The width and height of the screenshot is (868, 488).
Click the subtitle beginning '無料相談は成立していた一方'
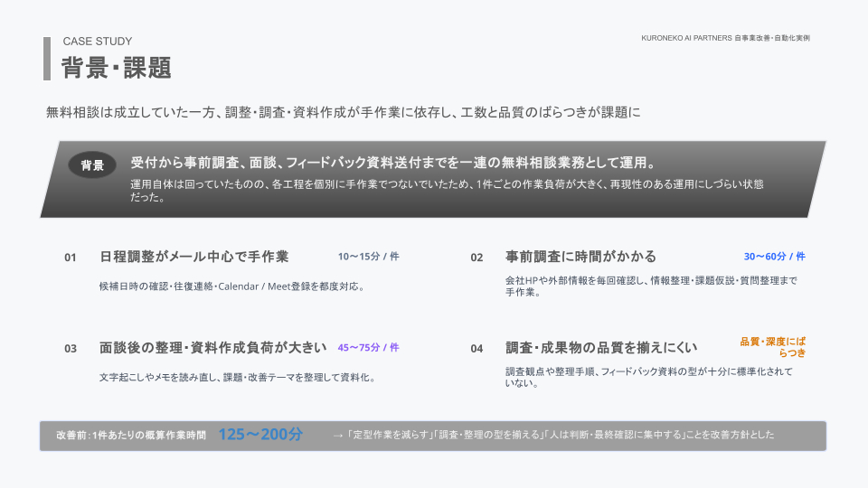(x=344, y=112)
